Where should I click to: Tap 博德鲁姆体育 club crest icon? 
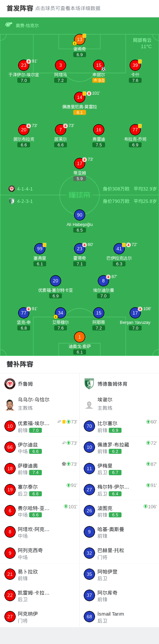point(89,384)
